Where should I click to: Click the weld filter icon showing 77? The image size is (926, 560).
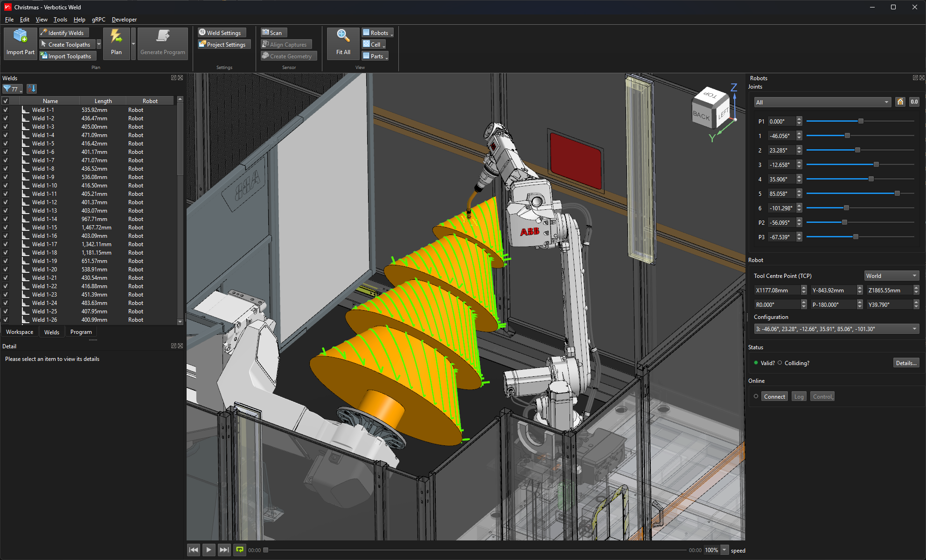(x=11, y=89)
